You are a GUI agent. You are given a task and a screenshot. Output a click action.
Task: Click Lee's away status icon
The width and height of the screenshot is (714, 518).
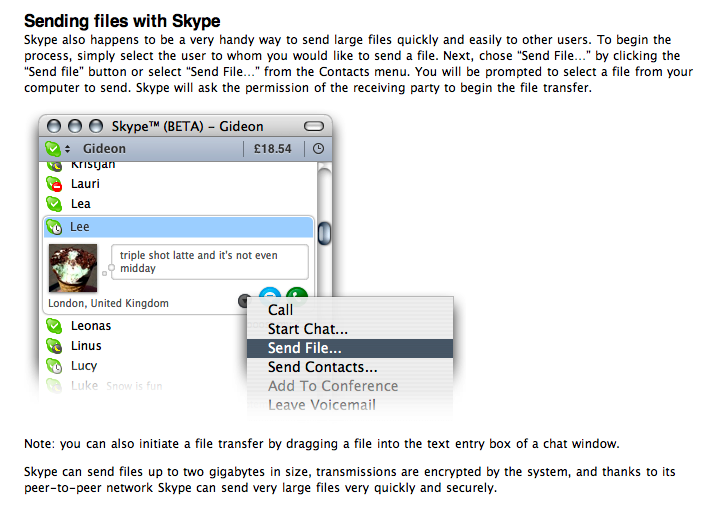(54, 227)
